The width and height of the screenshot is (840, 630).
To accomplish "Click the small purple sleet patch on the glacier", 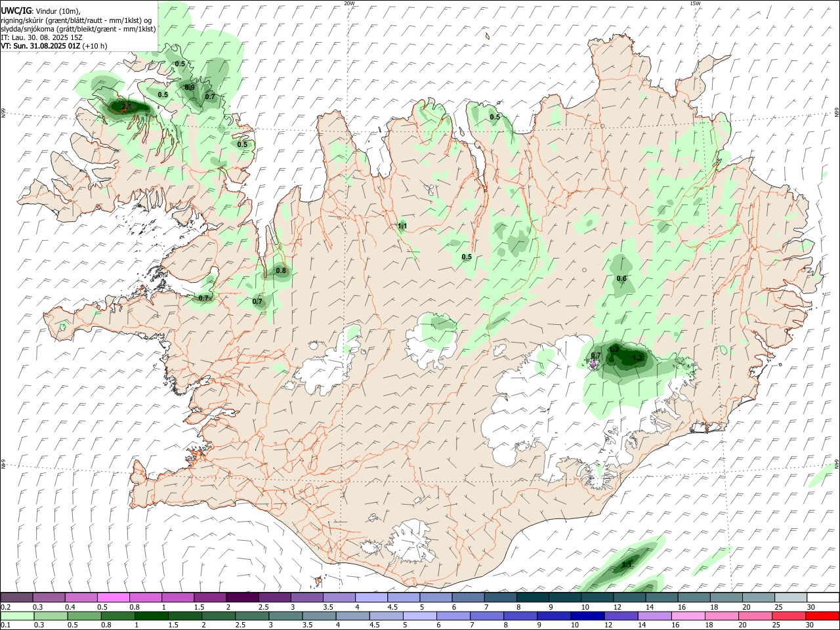I will coord(593,364).
